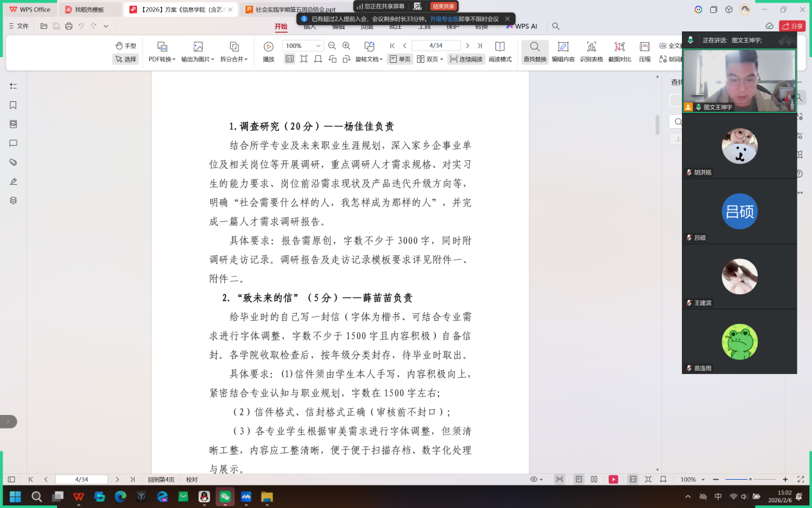The height and width of the screenshot is (508, 812).
Task: Switch to the 社会实践学期第五周总结会 ppt tab
Action: click(295, 10)
